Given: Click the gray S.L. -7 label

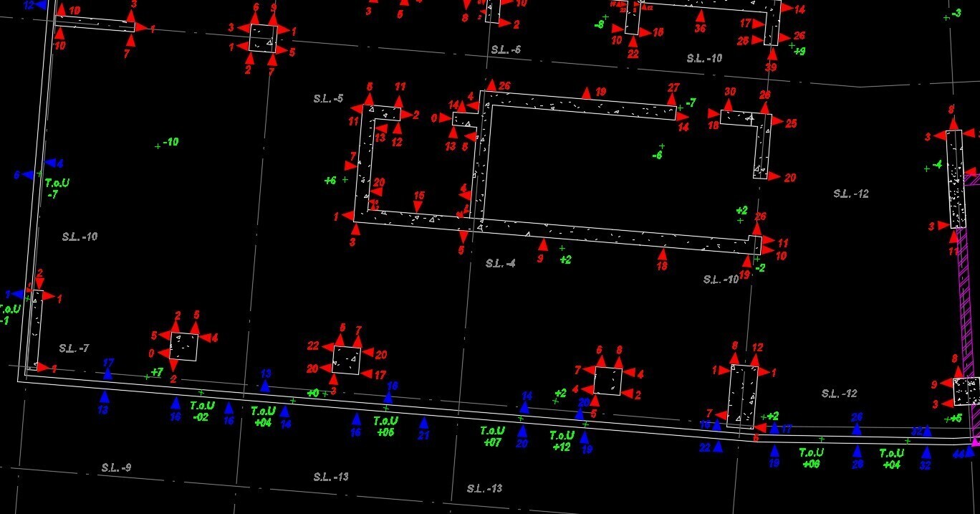Looking at the screenshot, I should click(74, 348).
